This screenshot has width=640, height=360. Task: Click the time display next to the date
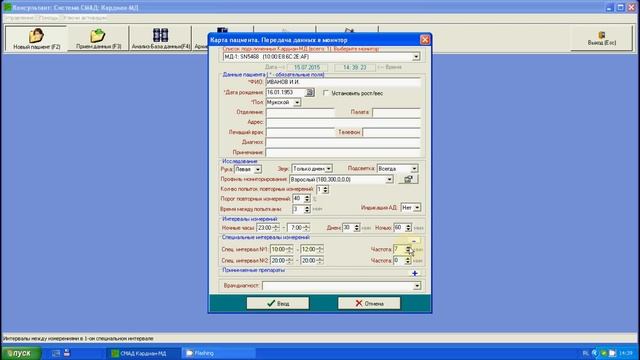[355, 67]
